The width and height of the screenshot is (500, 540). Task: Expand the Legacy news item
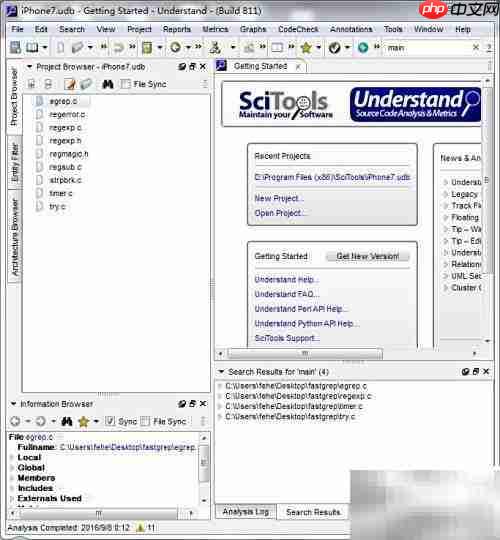[x=446, y=194]
